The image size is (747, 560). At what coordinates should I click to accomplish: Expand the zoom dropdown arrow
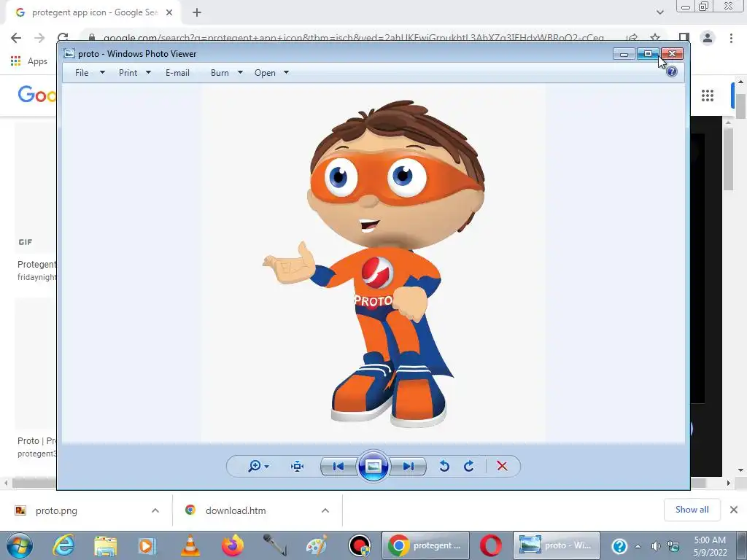pyautogui.click(x=267, y=466)
